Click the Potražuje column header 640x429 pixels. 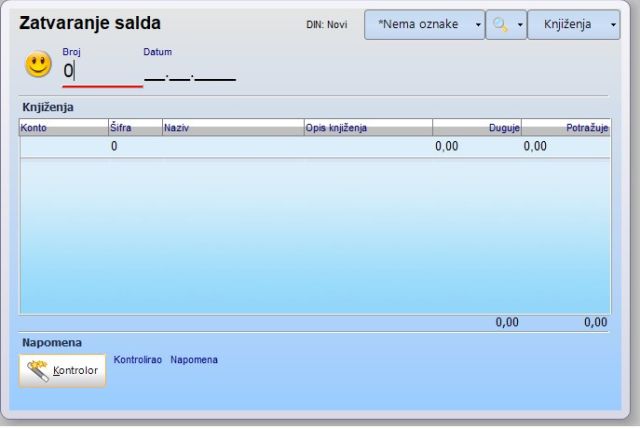[x=566, y=128]
